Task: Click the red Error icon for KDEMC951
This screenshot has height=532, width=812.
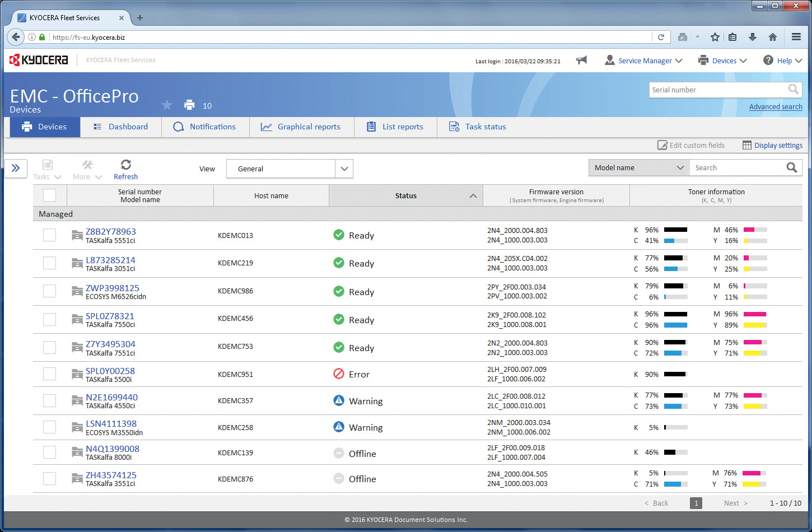Action: click(x=339, y=374)
